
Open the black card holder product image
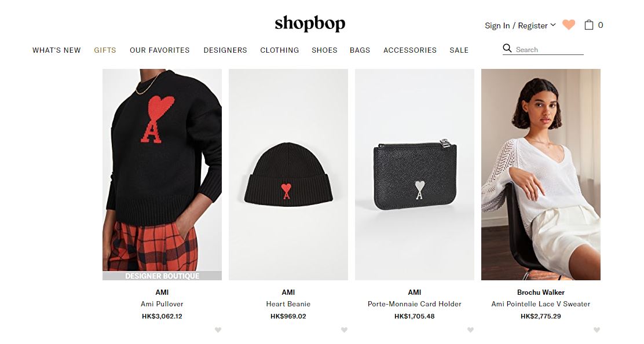point(415,174)
